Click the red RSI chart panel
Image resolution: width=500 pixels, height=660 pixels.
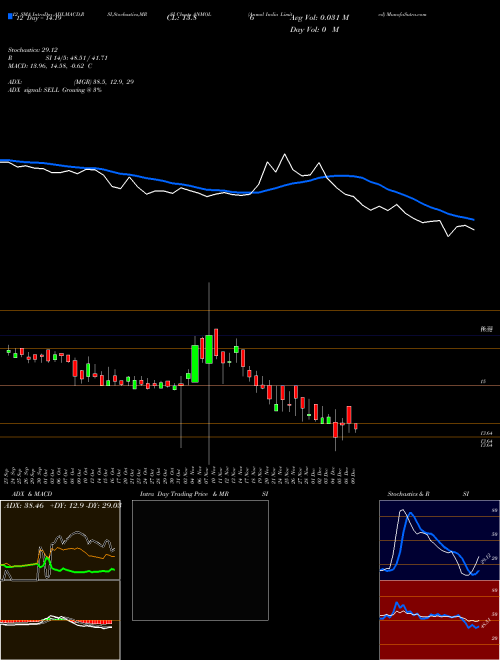[x=439, y=620]
